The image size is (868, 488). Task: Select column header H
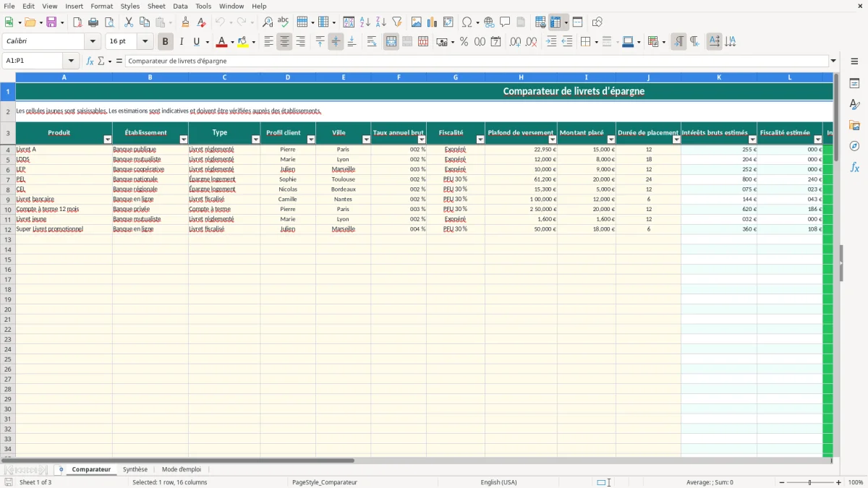(521, 77)
